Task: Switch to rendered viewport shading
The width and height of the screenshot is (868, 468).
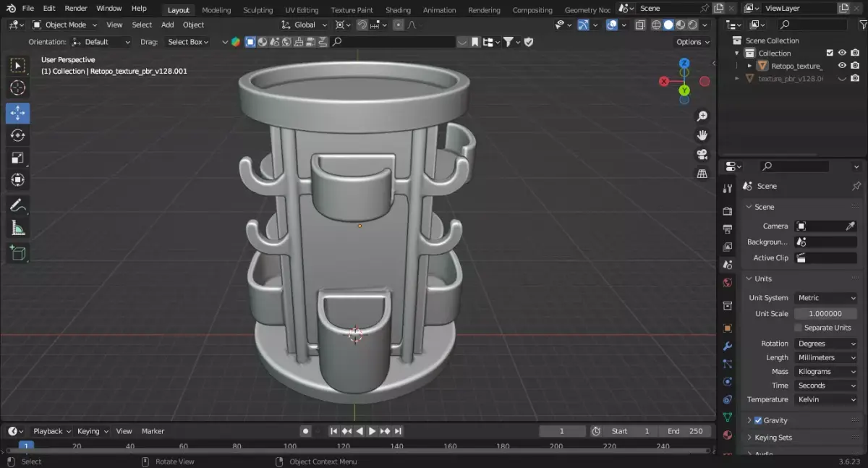Action: pos(693,25)
